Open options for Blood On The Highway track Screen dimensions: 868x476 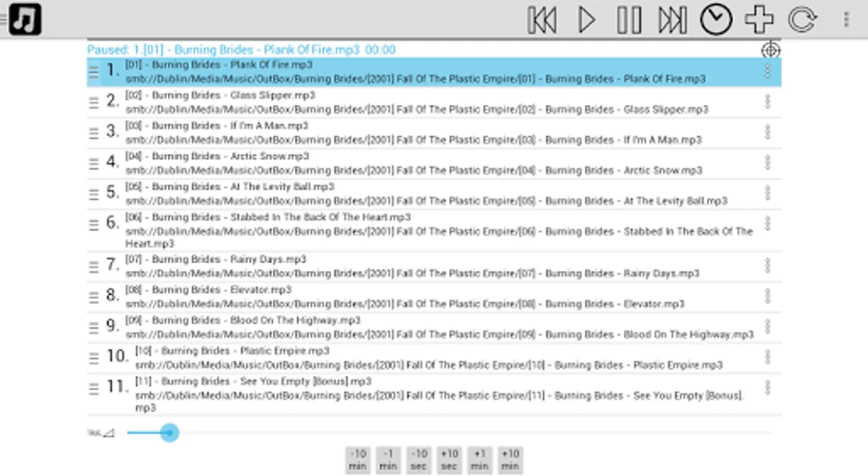[x=767, y=327]
